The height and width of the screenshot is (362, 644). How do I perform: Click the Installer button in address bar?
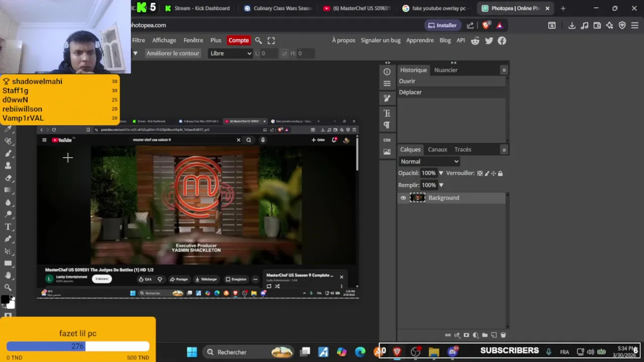pyautogui.click(x=442, y=25)
